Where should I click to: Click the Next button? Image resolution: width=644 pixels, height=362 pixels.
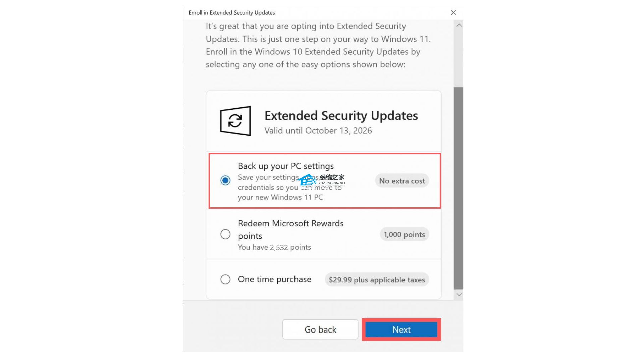point(401,329)
